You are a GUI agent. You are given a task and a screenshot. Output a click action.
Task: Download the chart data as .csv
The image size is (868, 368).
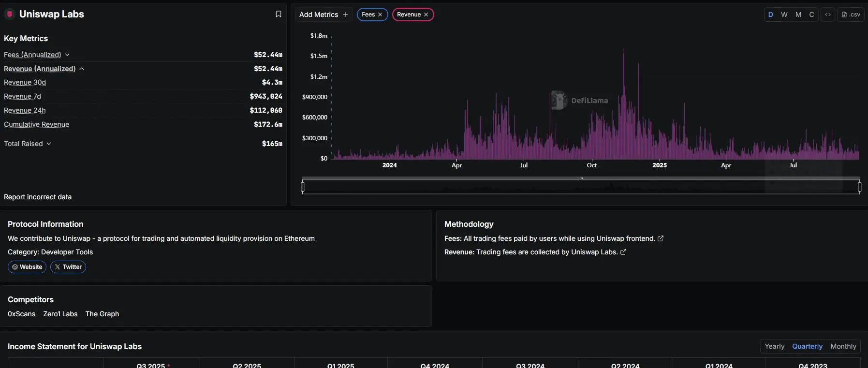(x=851, y=15)
